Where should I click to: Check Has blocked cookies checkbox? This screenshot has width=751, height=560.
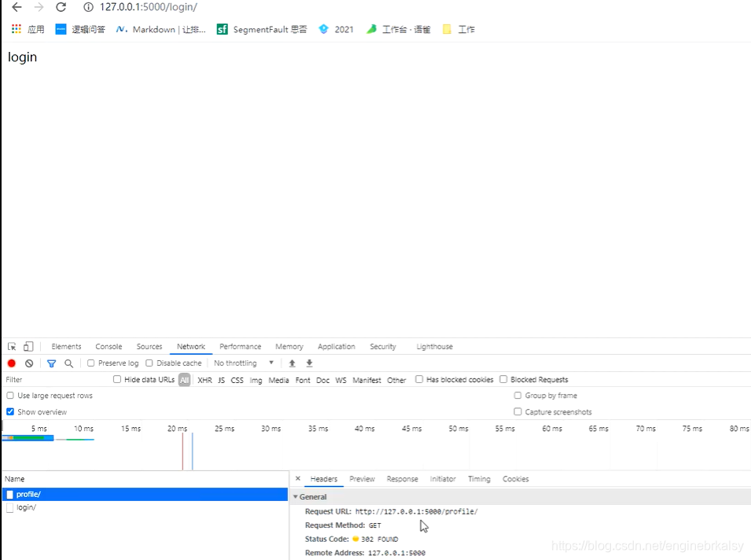419,379
